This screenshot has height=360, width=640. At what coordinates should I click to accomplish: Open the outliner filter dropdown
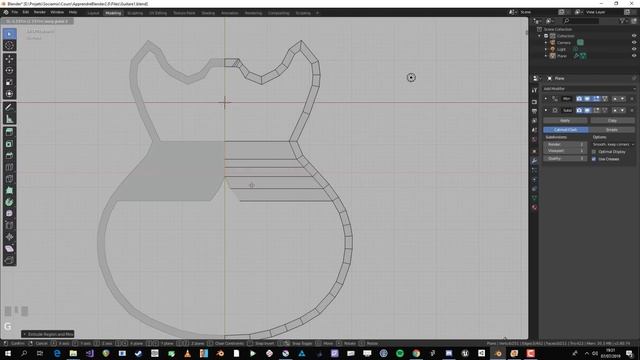pos(623,20)
